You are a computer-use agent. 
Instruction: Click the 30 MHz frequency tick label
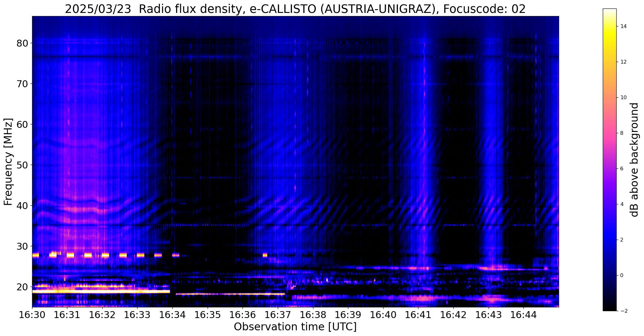tap(22, 246)
